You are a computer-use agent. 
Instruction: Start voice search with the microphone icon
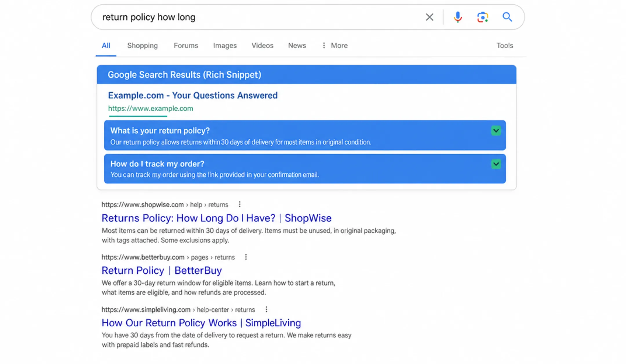click(x=458, y=17)
